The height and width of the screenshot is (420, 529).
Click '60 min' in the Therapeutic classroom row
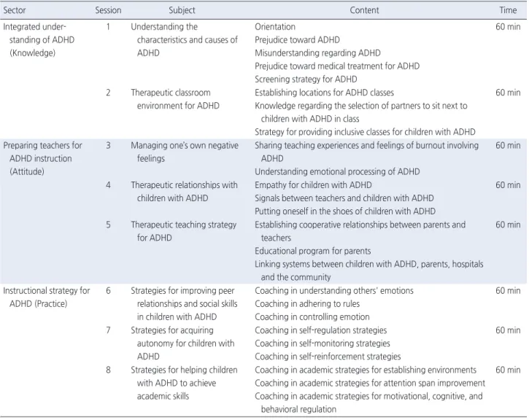click(x=508, y=93)
